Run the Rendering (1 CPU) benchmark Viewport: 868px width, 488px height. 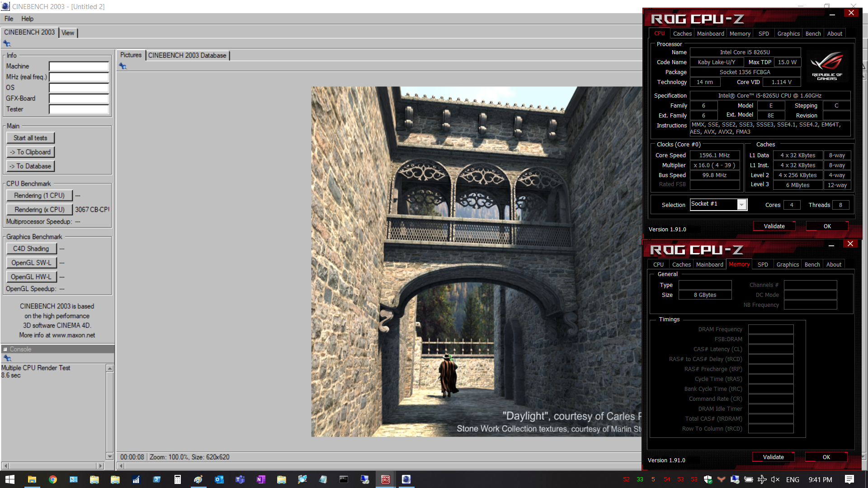[x=39, y=195]
